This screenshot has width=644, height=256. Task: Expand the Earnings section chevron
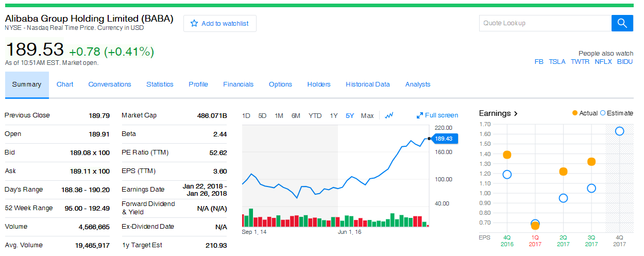(x=516, y=113)
